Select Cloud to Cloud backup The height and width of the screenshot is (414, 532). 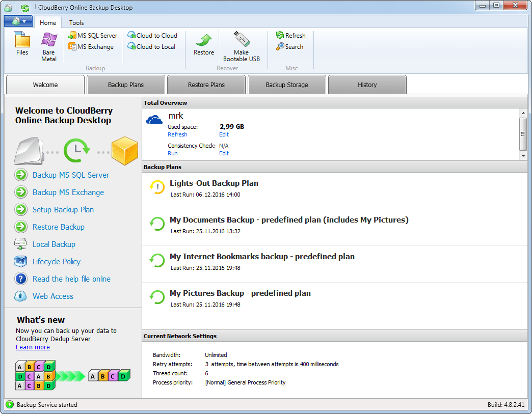(x=152, y=35)
